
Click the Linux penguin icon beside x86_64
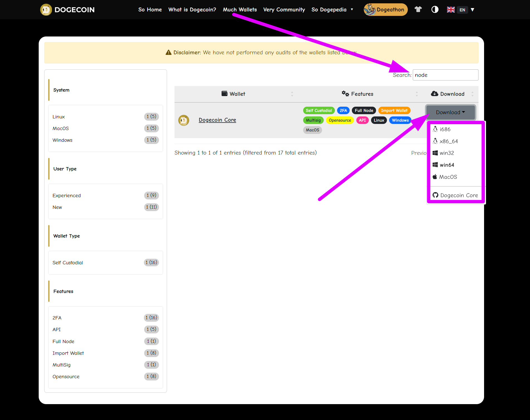pos(435,141)
